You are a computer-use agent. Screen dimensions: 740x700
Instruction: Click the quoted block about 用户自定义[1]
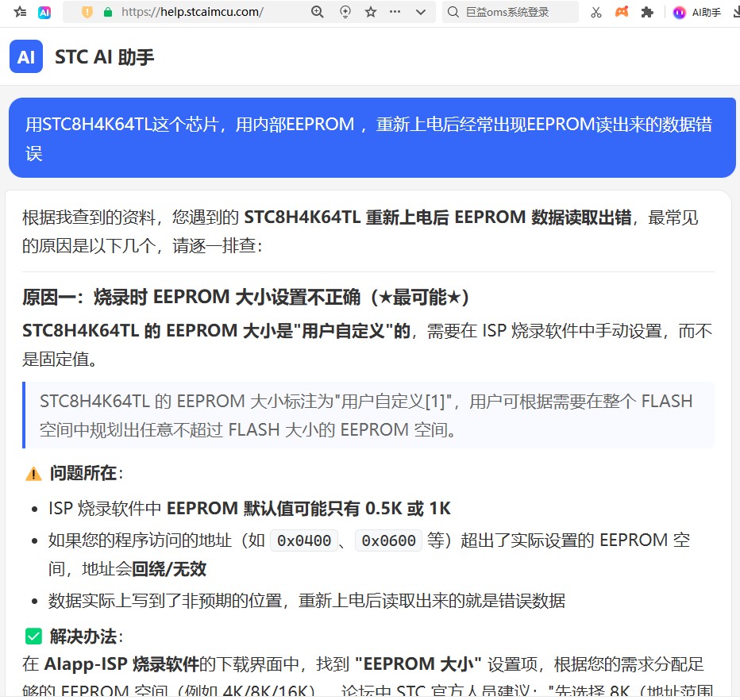tap(368, 415)
